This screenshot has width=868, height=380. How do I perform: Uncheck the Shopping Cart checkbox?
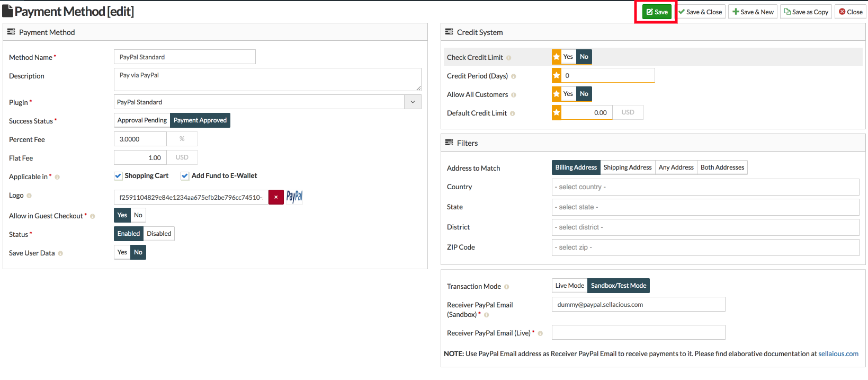(x=118, y=176)
